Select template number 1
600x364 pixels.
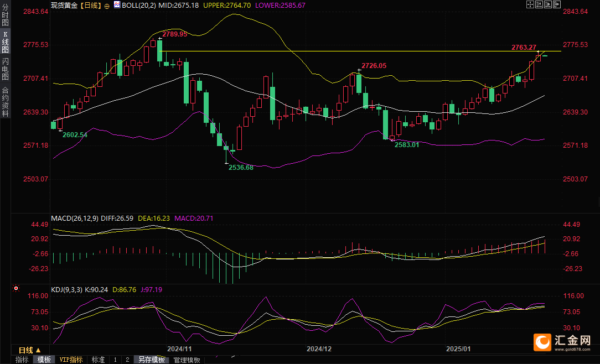tap(116, 360)
